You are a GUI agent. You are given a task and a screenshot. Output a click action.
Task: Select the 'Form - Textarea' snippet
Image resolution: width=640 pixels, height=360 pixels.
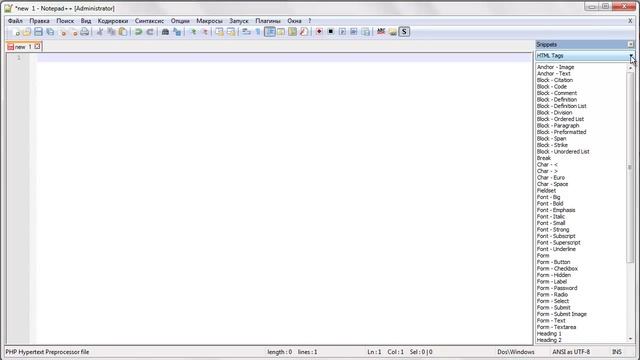coord(556,327)
